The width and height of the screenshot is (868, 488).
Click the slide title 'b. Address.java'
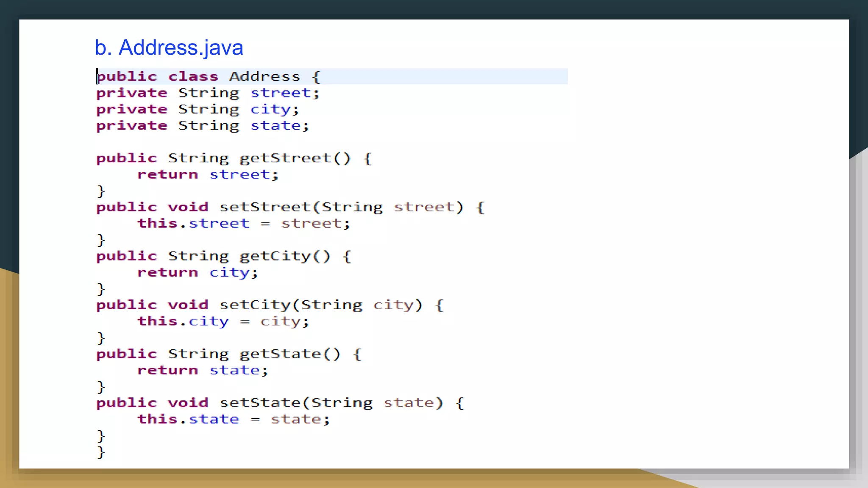click(x=169, y=47)
